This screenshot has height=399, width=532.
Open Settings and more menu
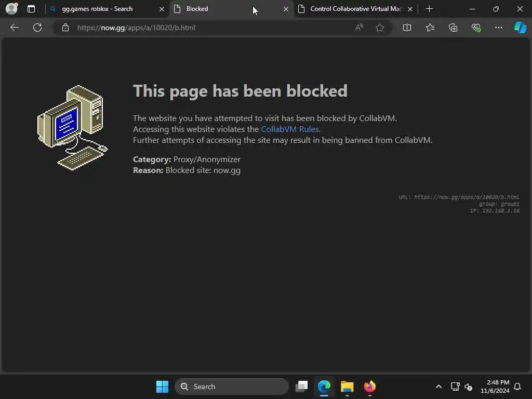(x=498, y=28)
